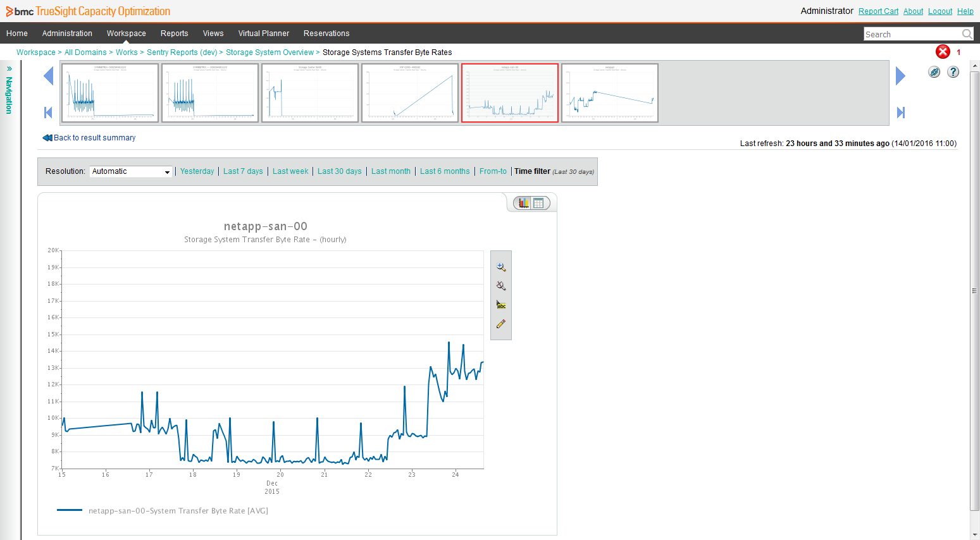Go to All Domains breadcrumb
This screenshot has width=980, height=540.
tap(85, 52)
